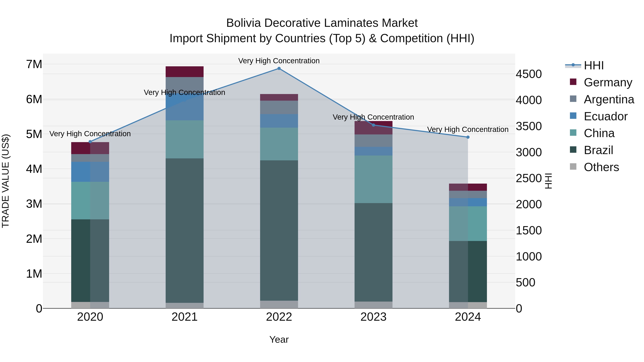644x362 pixels.
Task: Click the 7M tick on trade value axis
Action: pos(34,64)
